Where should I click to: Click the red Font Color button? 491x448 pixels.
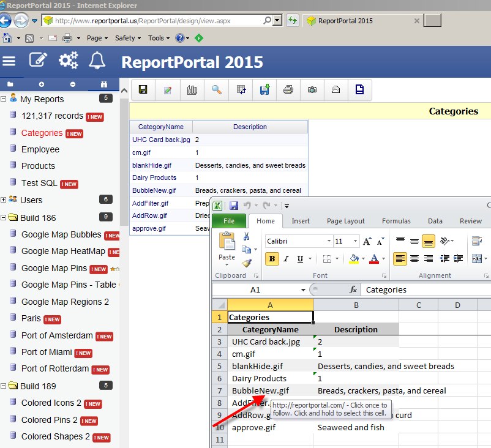pyautogui.click(x=374, y=259)
